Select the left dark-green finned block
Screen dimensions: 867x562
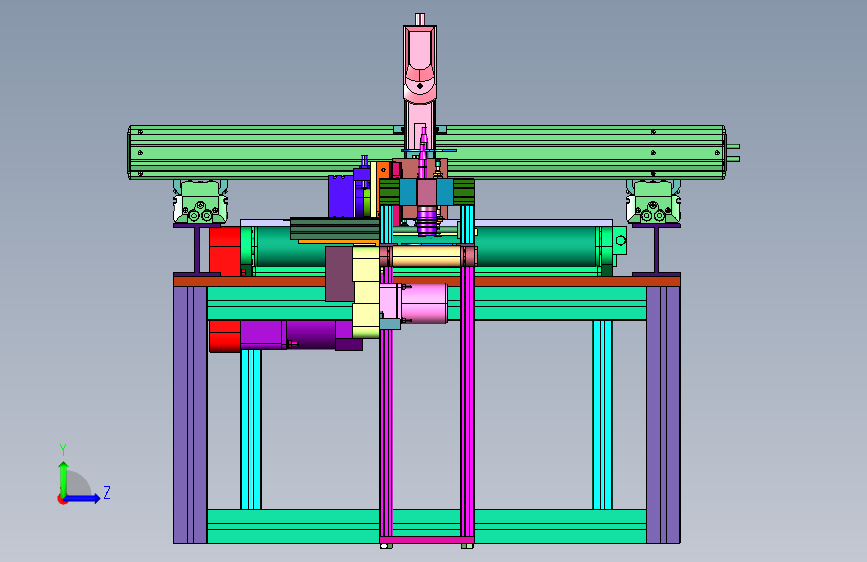(389, 192)
